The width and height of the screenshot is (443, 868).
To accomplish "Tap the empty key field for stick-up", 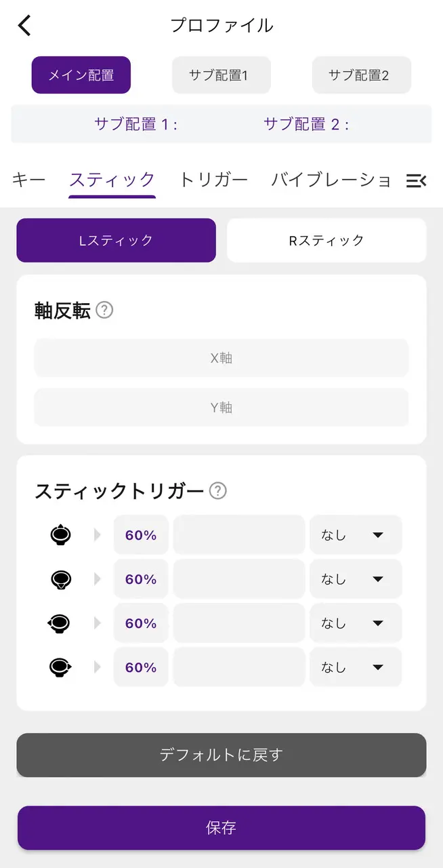I will (239, 535).
